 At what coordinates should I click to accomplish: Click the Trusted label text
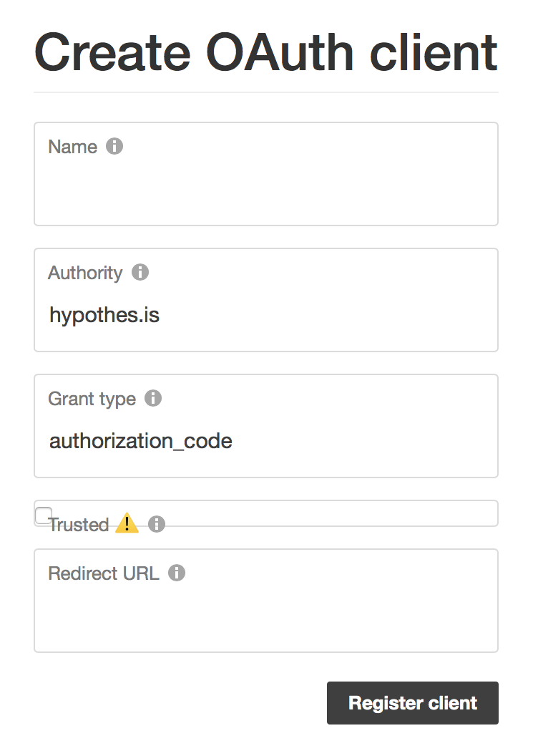pyautogui.click(x=79, y=525)
